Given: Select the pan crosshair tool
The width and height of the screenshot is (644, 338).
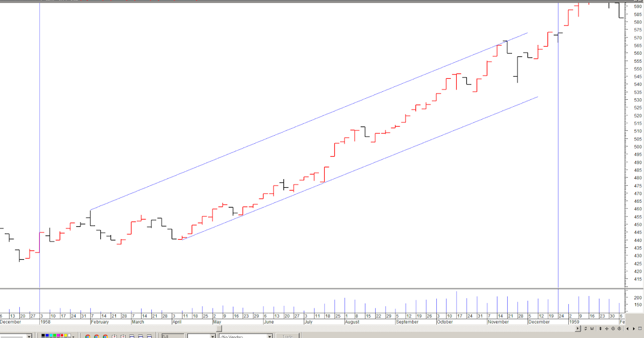Looking at the screenshot, I should [607, 328].
